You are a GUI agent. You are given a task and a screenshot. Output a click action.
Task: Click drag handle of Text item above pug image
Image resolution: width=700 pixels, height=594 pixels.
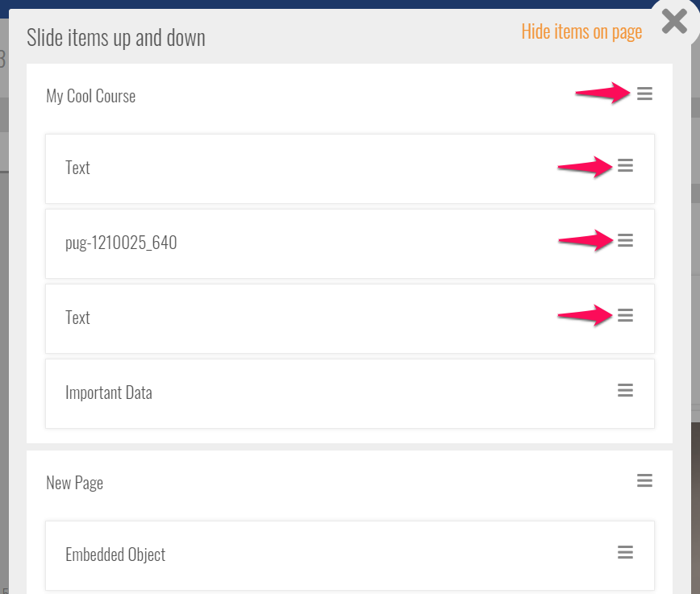pos(625,166)
